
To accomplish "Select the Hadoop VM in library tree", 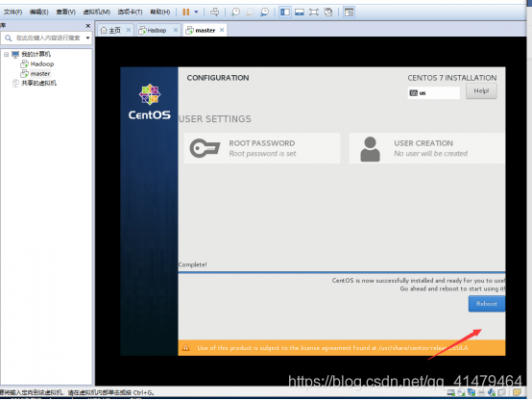I will (x=42, y=64).
